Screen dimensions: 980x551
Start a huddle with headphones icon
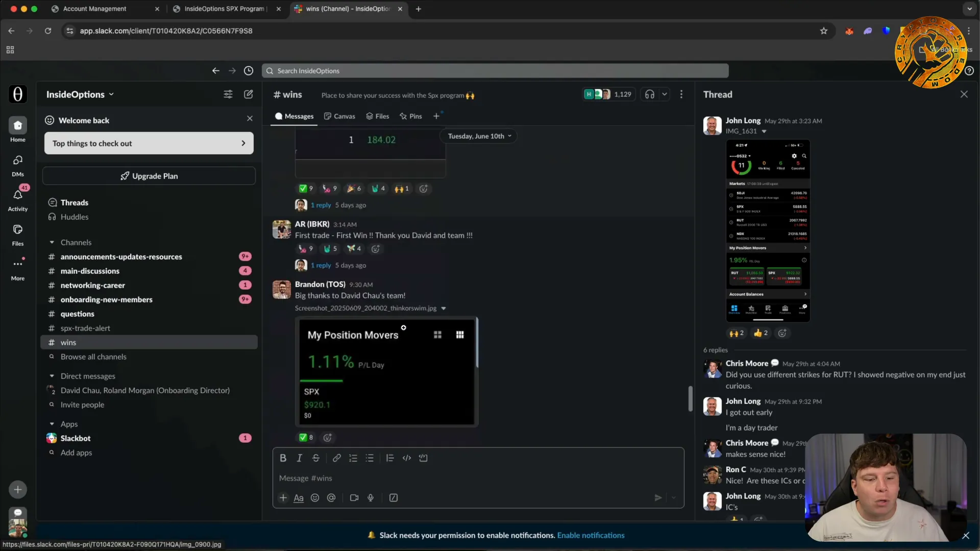tap(650, 94)
